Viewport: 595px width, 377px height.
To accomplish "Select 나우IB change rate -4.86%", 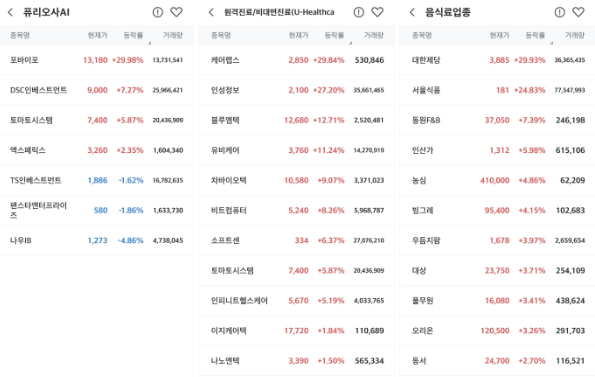I will point(131,240).
